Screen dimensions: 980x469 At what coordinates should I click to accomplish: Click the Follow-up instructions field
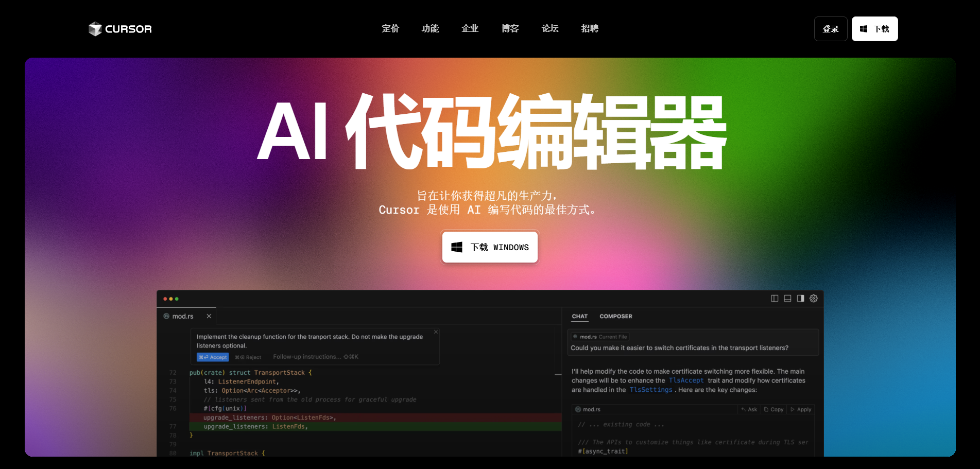(316, 357)
